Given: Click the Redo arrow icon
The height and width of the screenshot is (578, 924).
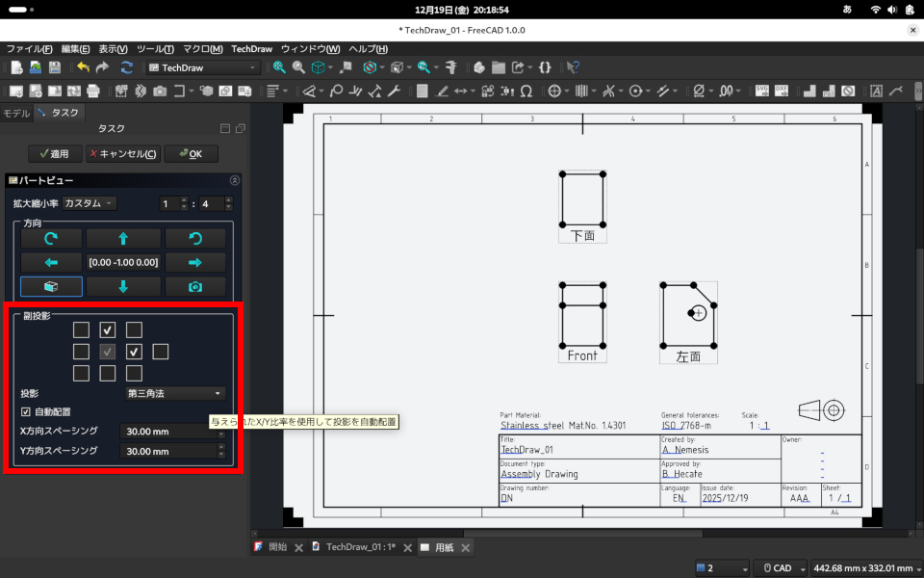Looking at the screenshot, I should pyautogui.click(x=103, y=67).
